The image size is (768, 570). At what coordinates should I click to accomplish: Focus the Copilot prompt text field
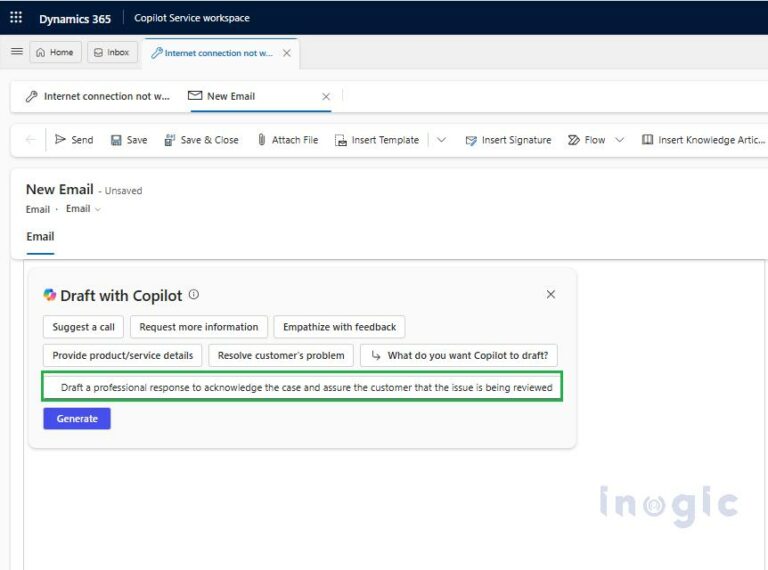(x=302, y=387)
